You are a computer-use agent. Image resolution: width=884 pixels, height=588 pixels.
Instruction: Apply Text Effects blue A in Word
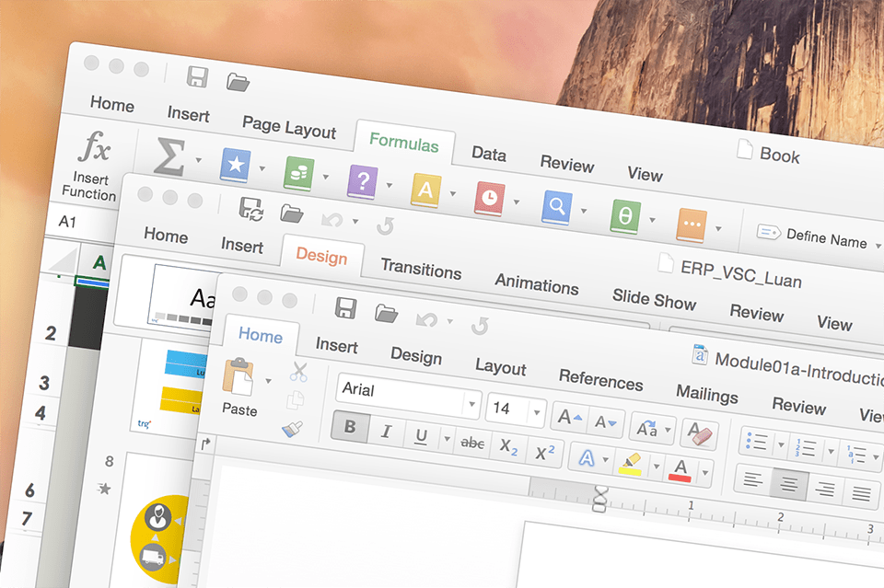point(587,458)
